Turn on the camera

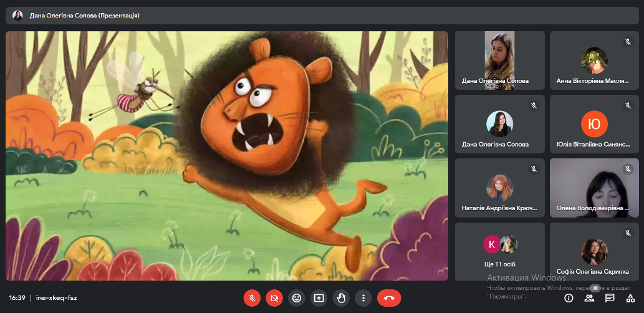point(274,298)
